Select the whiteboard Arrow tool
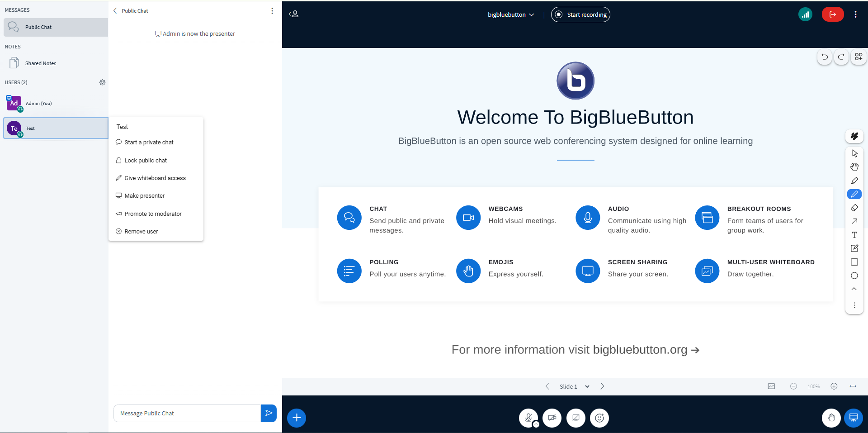868x433 pixels. point(854,221)
